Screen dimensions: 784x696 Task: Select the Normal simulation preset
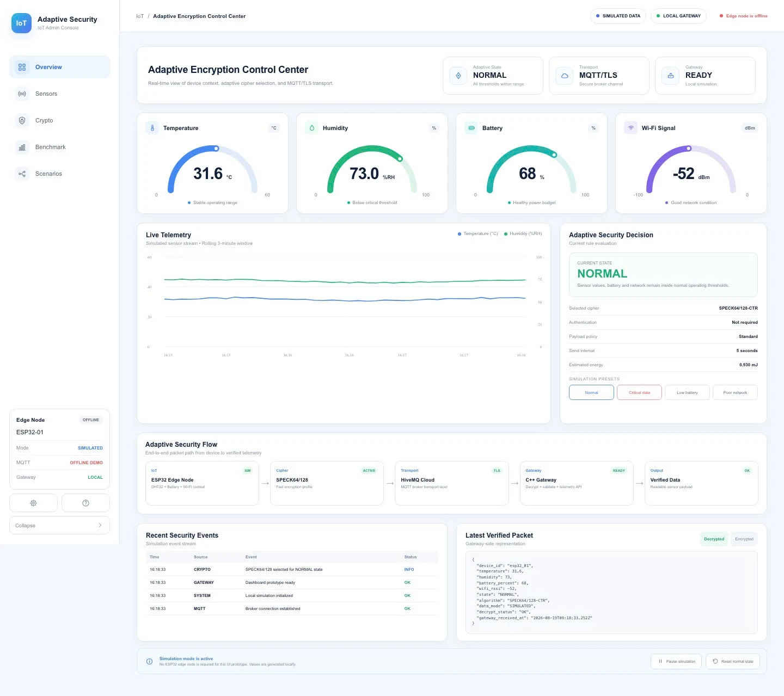591,392
